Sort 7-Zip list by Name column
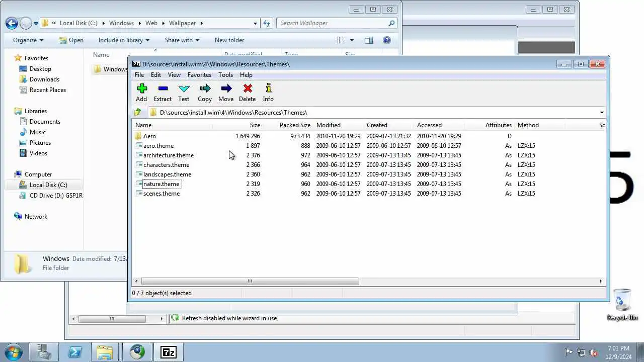The height and width of the screenshot is (362, 644). point(173,125)
